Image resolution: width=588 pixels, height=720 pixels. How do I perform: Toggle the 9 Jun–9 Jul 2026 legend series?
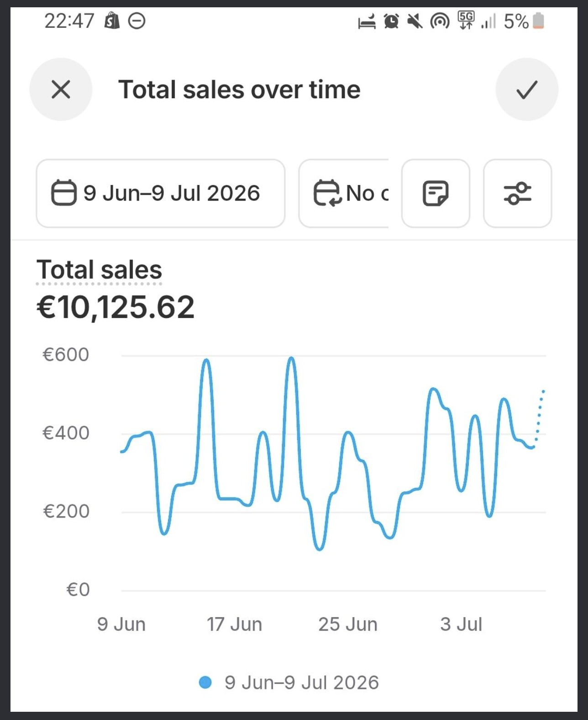289,683
